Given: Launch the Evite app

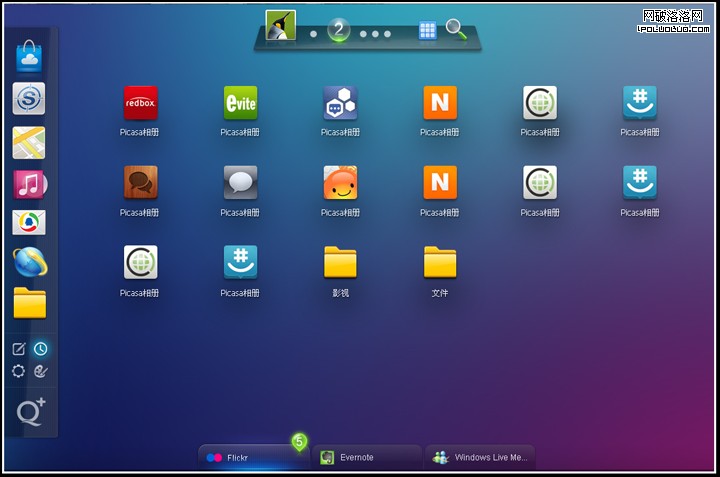Looking at the screenshot, I should (x=240, y=102).
